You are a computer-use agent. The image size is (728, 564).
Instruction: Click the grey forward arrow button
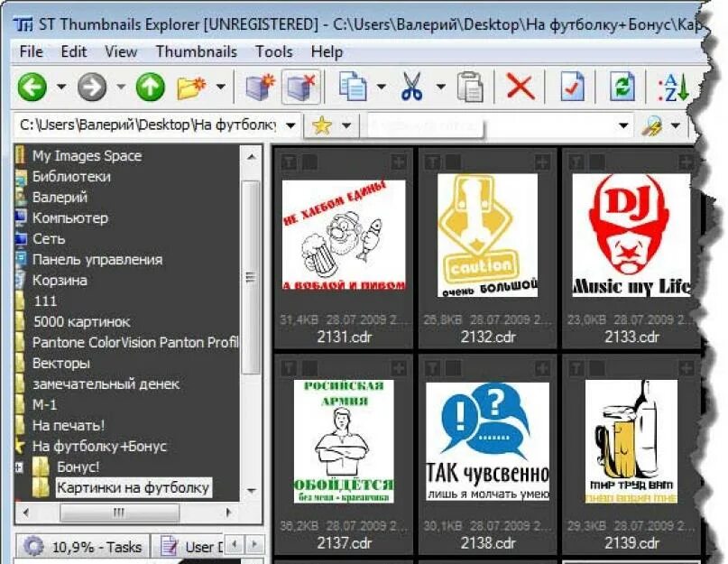(91, 87)
